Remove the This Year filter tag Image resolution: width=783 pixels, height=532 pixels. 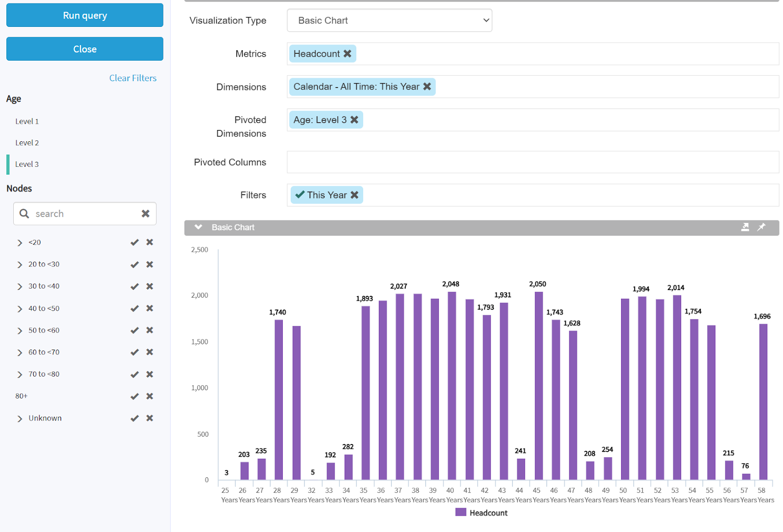pos(354,195)
